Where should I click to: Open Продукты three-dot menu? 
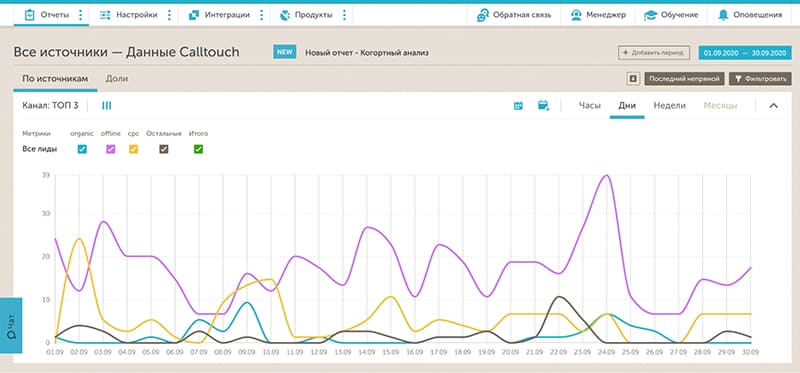point(344,15)
